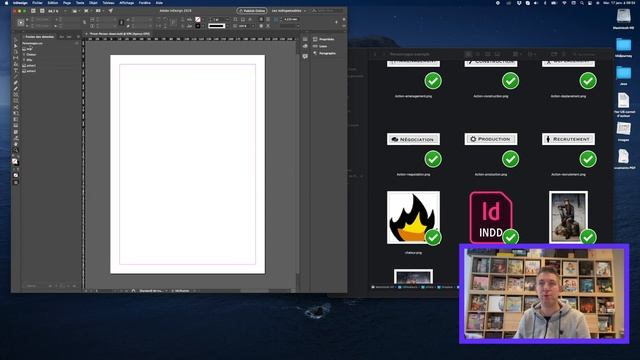
Task: Open the Propriétés panel
Action: point(324,39)
